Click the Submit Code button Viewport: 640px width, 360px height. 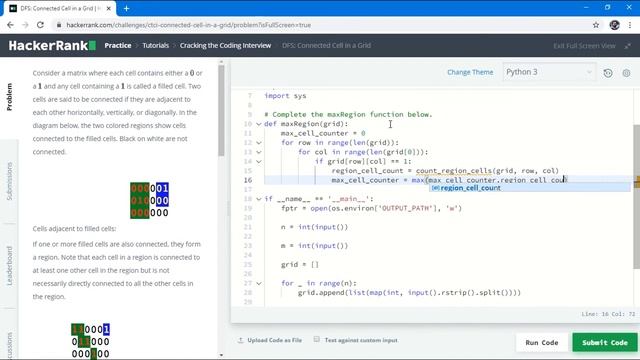pos(604,342)
